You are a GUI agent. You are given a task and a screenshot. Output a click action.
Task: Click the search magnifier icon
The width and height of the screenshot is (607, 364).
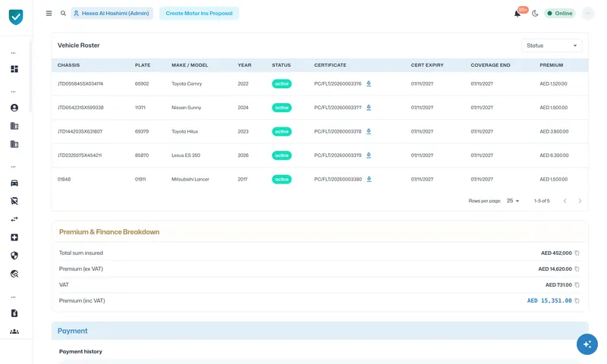(63, 13)
